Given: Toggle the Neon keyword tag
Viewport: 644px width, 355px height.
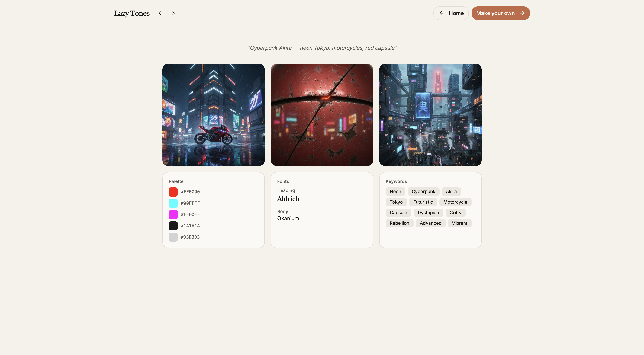Looking at the screenshot, I should click(395, 191).
